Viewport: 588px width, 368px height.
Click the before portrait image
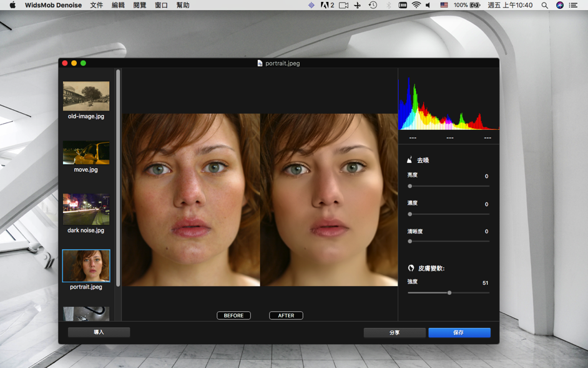point(191,200)
